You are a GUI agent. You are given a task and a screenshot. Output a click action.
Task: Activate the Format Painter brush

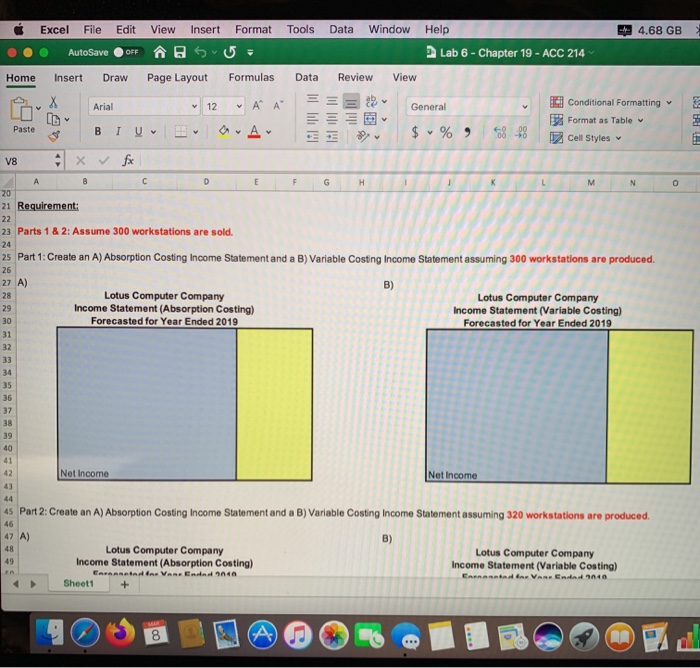point(54,136)
